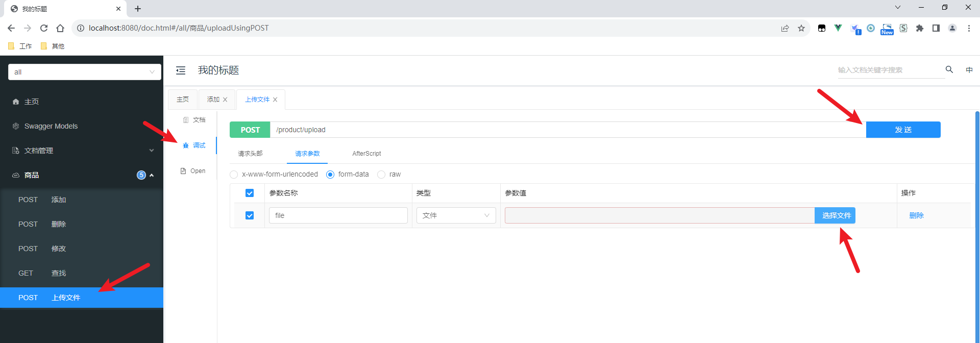Go to 主页 in sidebar
980x343 pixels.
pos(82,102)
